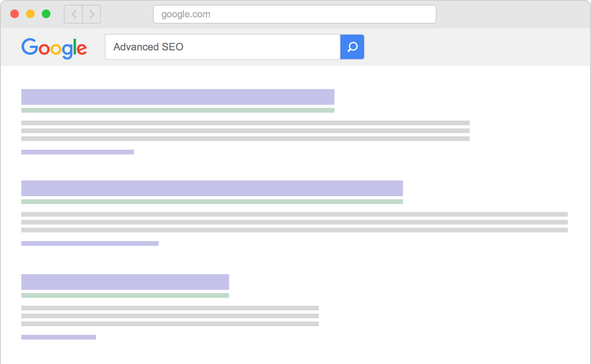
Task: Click the google.com address bar
Action: pos(294,15)
